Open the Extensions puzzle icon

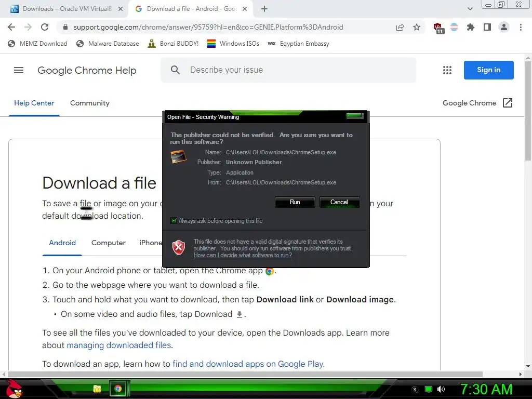pyautogui.click(x=470, y=27)
